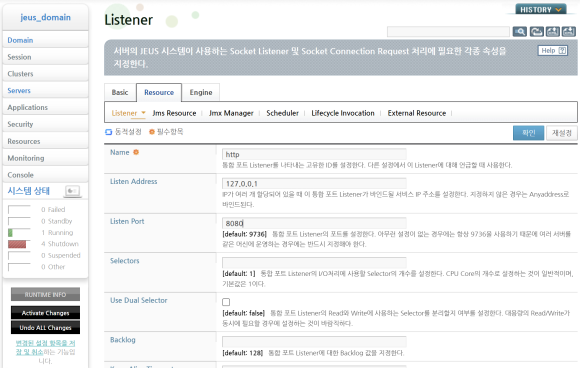Open External Resource section
This screenshot has height=368, width=580.
coord(417,113)
